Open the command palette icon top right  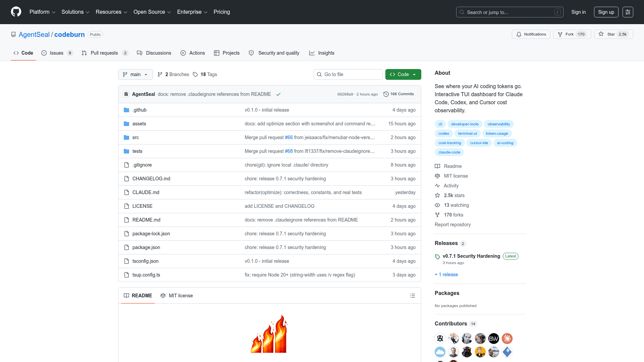coord(628,12)
